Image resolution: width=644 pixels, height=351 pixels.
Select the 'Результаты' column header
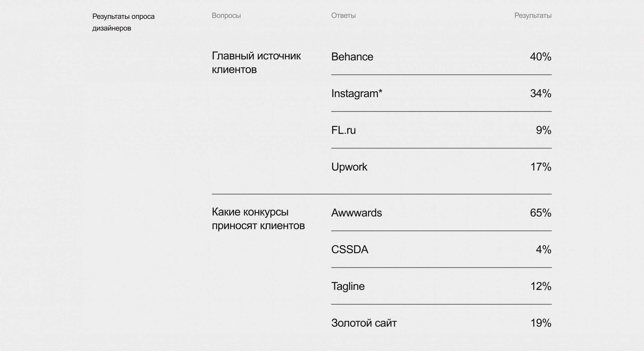click(533, 15)
